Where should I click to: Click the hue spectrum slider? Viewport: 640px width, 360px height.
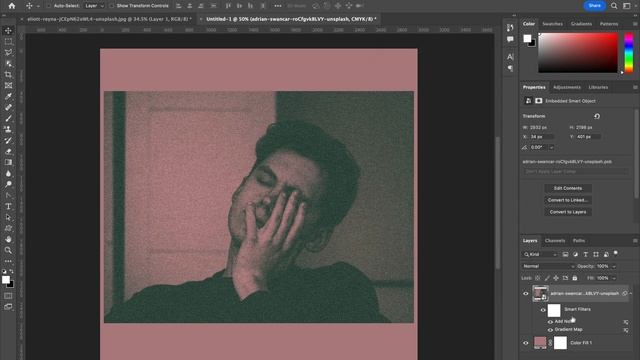click(629, 53)
